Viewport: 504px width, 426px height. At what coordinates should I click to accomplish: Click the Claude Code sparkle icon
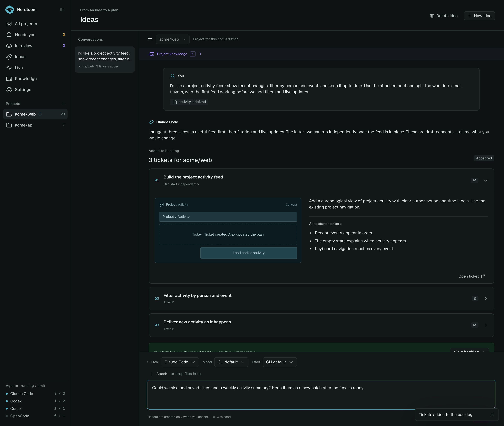151,122
